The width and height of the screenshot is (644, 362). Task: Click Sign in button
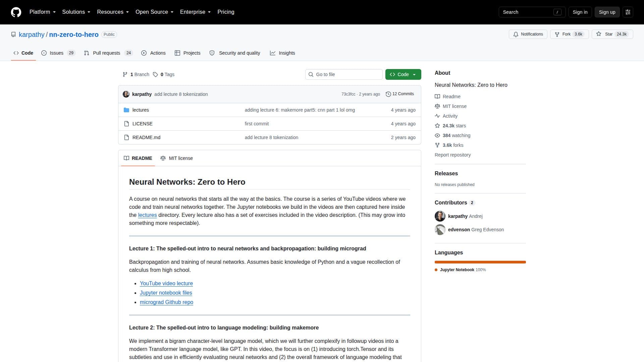(580, 12)
